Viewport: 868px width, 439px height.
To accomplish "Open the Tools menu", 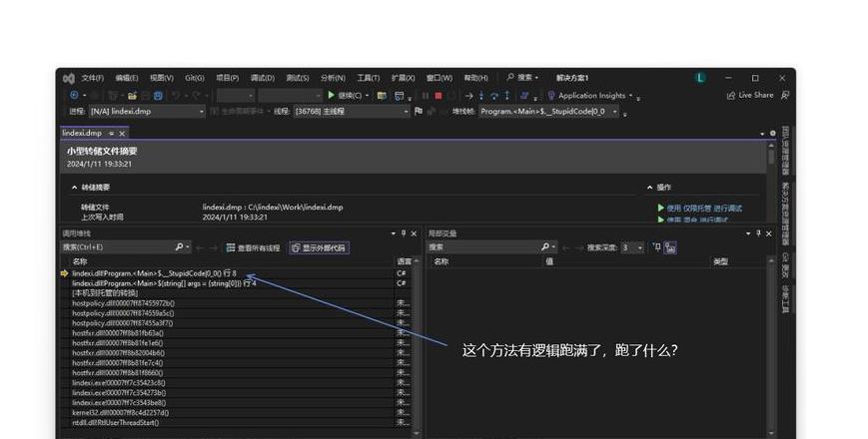I will tap(369, 78).
